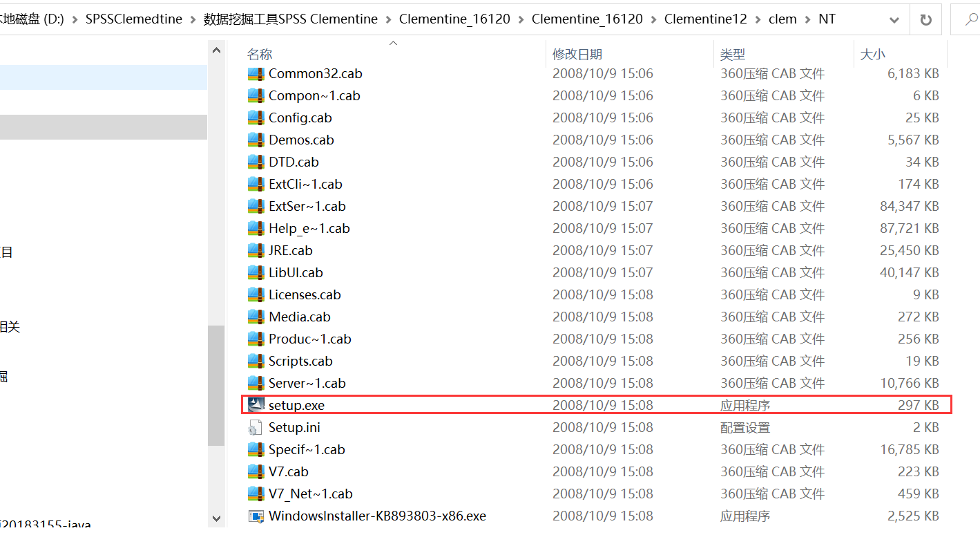980x535 pixels.
Task: Click the Compon~1.cab archive icon
Action: click(x=256, y=95)
